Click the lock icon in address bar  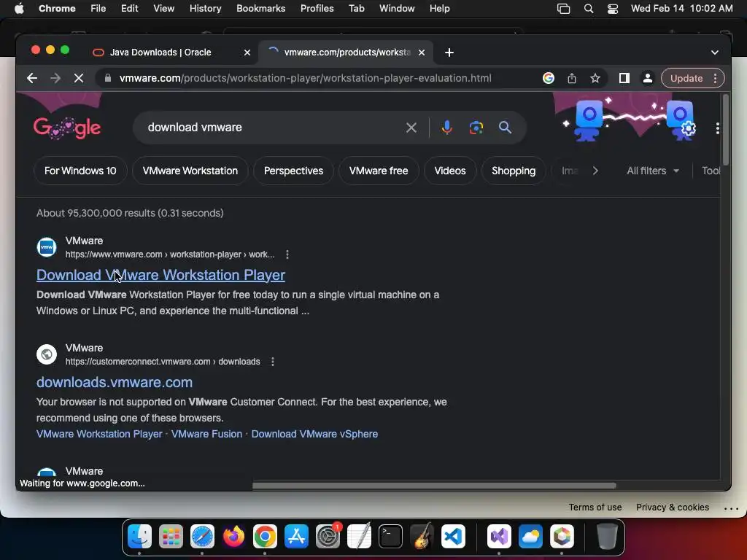[108, 78]
